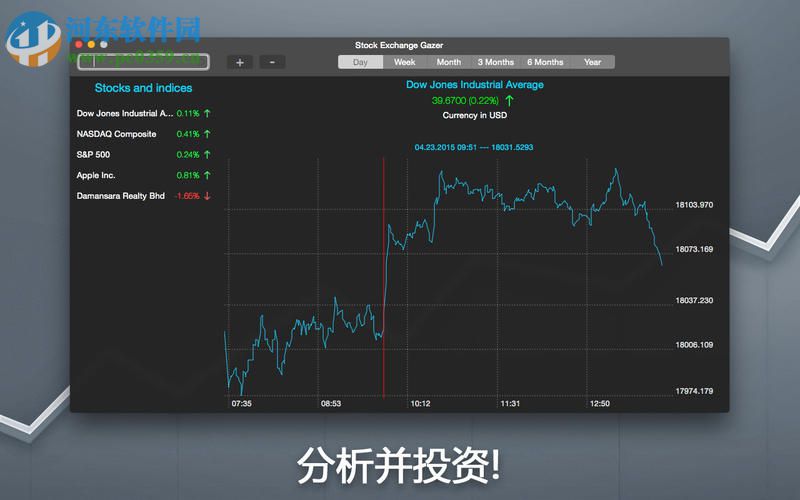This screenshot has width=800, height=500.
Task: Click the Currency in USD label
Action: [474, 115]
